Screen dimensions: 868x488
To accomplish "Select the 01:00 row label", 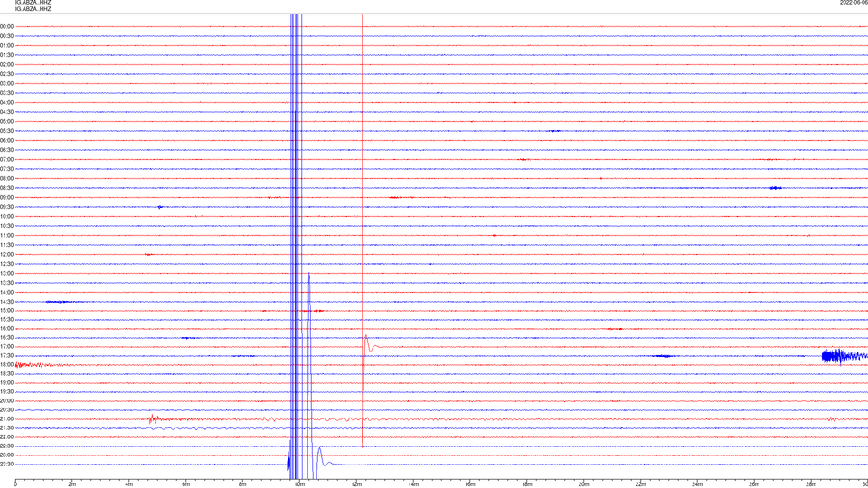I will [x=6, y=45].
